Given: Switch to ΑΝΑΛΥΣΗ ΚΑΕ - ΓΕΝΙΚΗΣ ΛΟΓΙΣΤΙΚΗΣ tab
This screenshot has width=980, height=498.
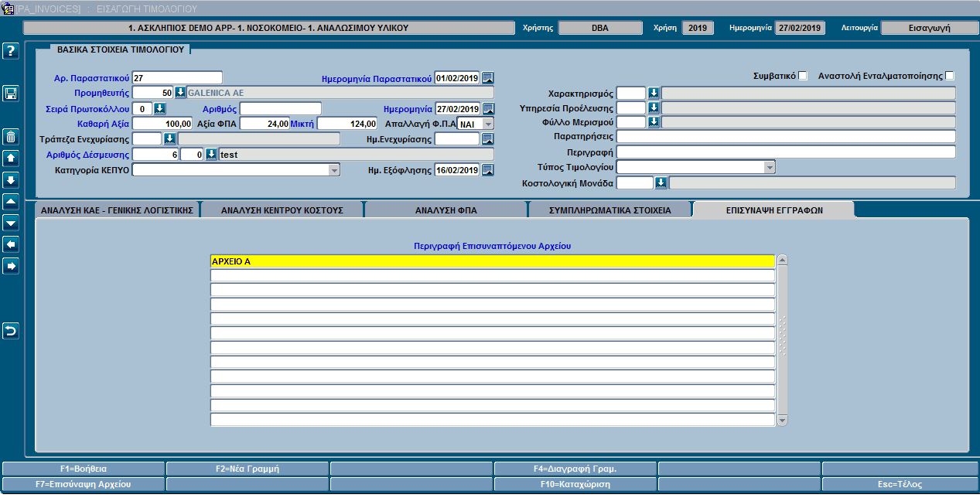Looking at the screenshot, I should pos(117,210).
